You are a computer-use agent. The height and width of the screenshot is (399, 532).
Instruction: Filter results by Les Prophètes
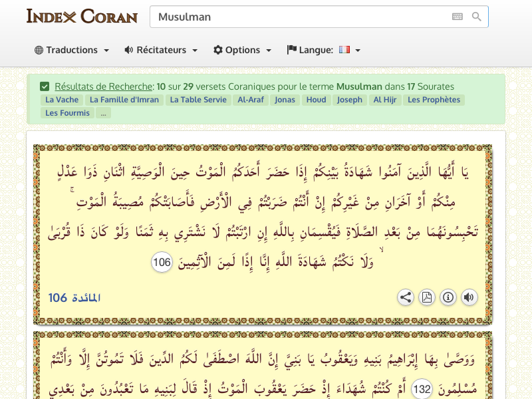pos(434,100)
